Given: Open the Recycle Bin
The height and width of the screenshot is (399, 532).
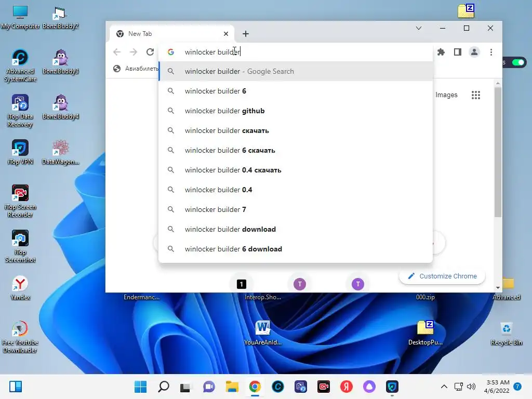Looking at the screenshot, I should pyautogui.click(x=506, y=333).
